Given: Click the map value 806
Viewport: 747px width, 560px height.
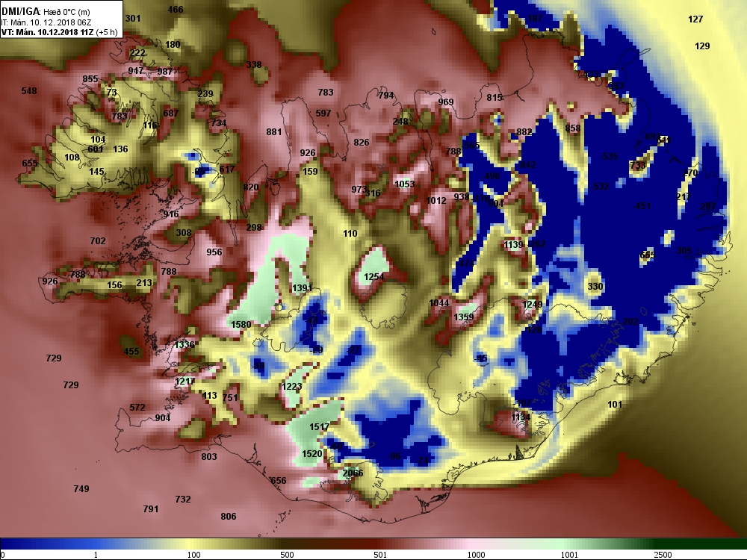Looking at the screenshot, I should pos(228,516).
